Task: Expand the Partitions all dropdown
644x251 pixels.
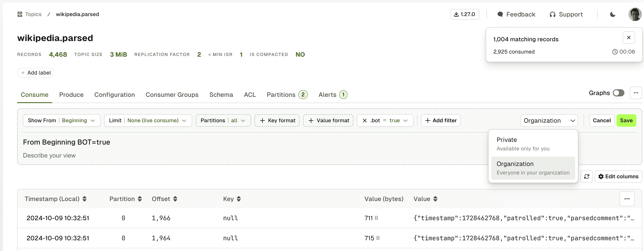Action: (223, 120)
